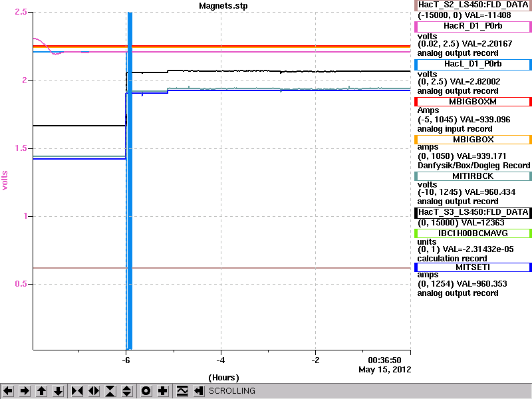Click the -4 hours tick label
Image resolution: width=532 pixels, height=399 pixels.
coord(221,360)
